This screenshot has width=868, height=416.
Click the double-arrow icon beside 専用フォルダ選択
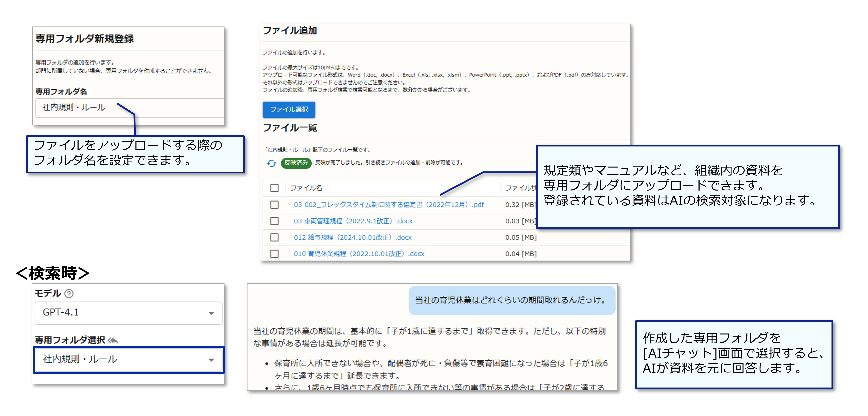click(113, 340)
